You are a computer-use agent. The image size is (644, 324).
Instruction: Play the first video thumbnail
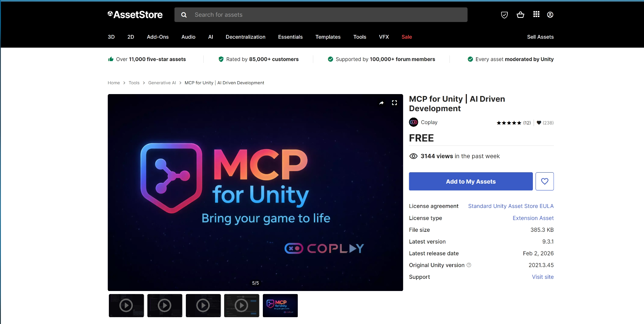(x=126, y=305)
